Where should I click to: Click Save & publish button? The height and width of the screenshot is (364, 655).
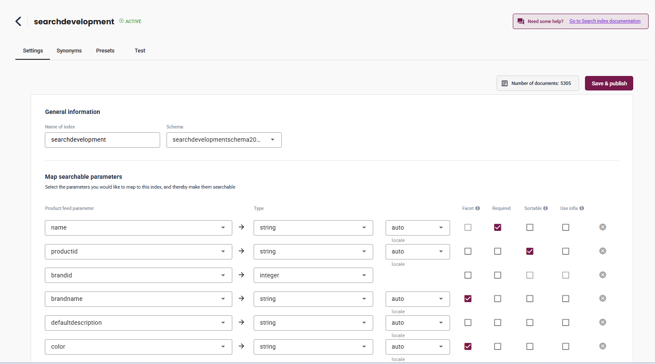coord(609,83)
